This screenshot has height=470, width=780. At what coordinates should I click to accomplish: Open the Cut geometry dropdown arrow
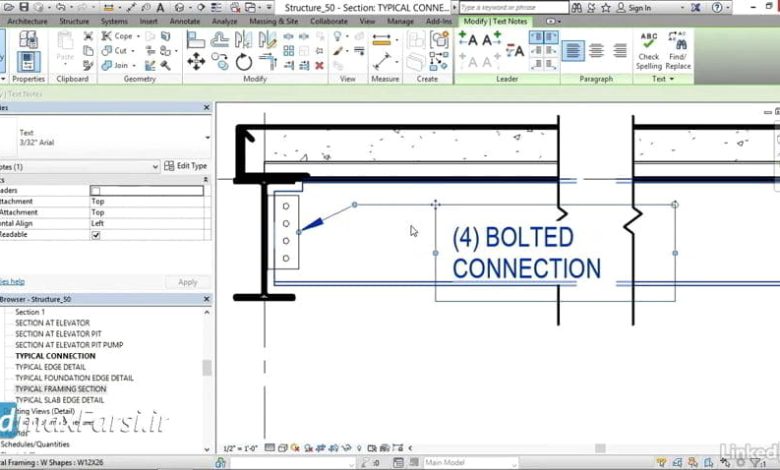click(132, 51)
